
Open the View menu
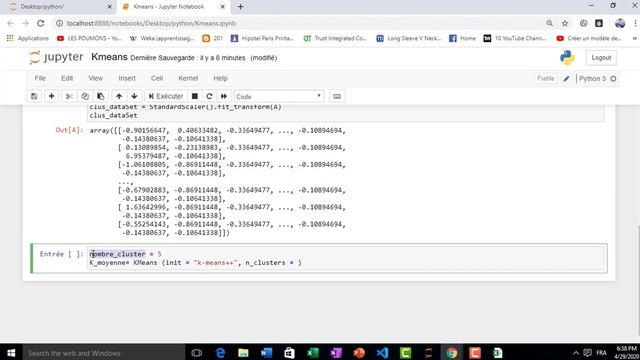[x=96, y=78]
